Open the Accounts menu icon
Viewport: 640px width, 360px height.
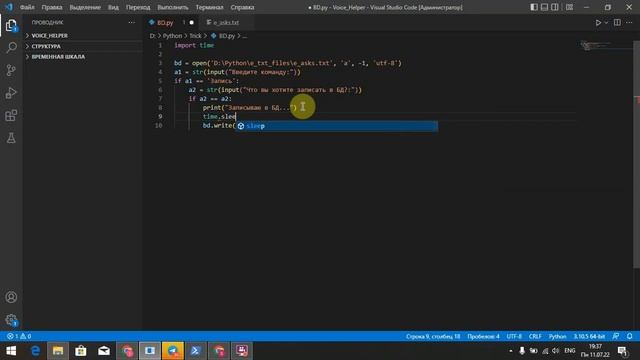[11, 297]
